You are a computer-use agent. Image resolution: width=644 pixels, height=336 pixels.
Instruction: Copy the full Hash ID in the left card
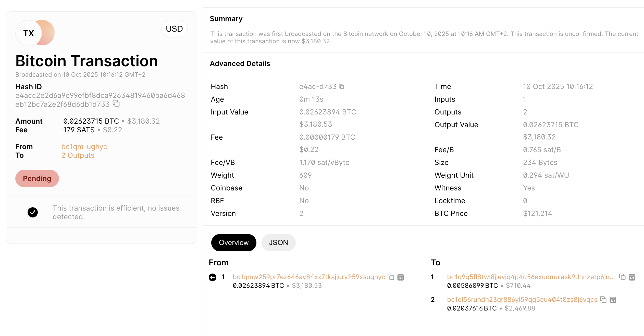116,104
